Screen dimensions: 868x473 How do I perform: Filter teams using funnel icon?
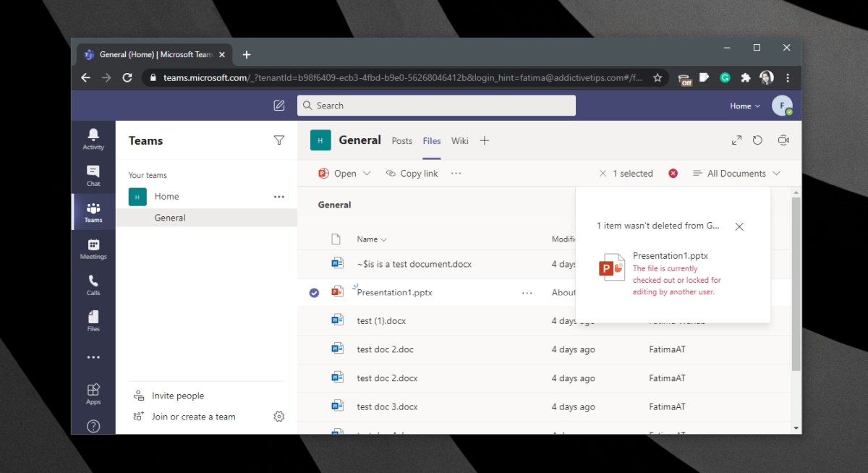279,140
